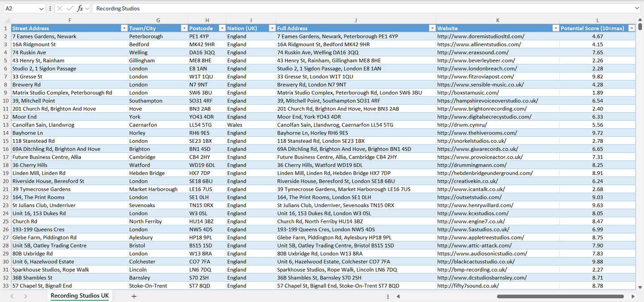Screen dimensions: 644x302
Task: Click the Enter checkmark icon near the formula bar
Action: [x=70, y=8]
